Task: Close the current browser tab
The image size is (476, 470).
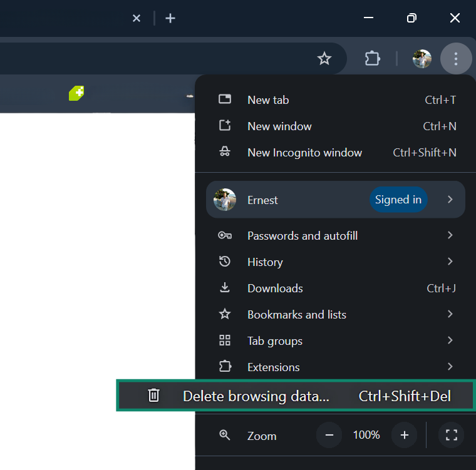Action: click(137, 18)
